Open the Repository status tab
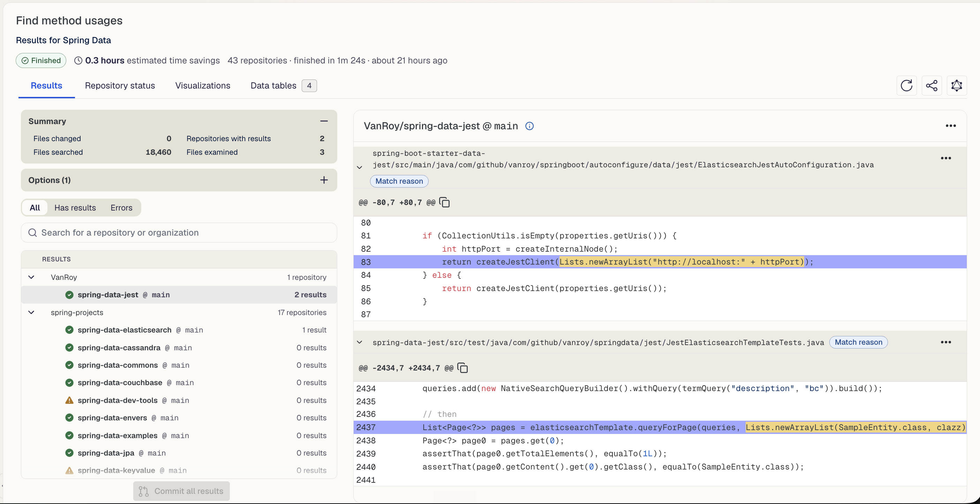The height and width of the screenshot is (504, 980). pyautogui.click(x=120, y=85)
